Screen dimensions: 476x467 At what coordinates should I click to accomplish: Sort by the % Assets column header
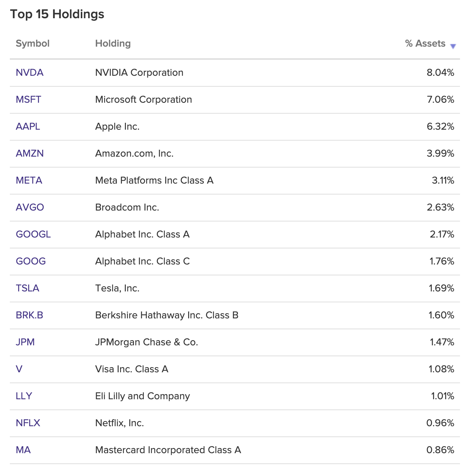[x=425, y=43]
